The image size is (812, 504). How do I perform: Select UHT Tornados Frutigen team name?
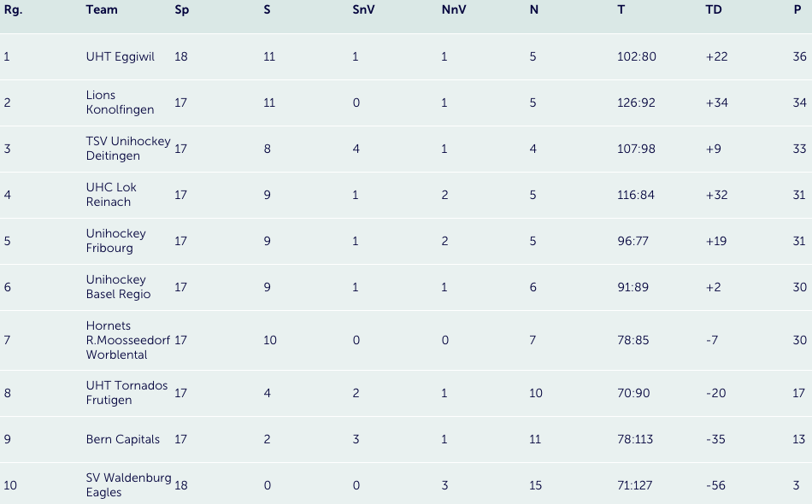(127, 393)
